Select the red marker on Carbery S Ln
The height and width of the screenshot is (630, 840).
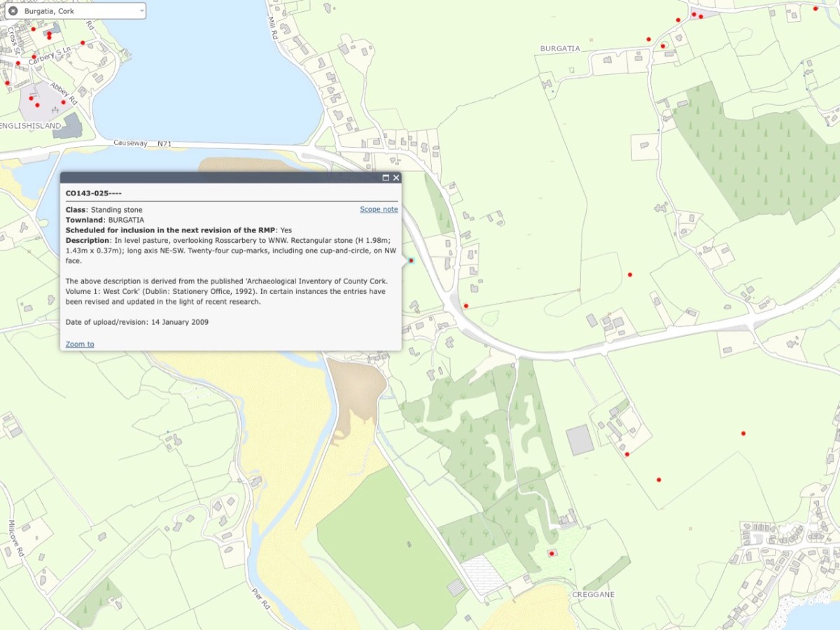[x=34, y=57]
